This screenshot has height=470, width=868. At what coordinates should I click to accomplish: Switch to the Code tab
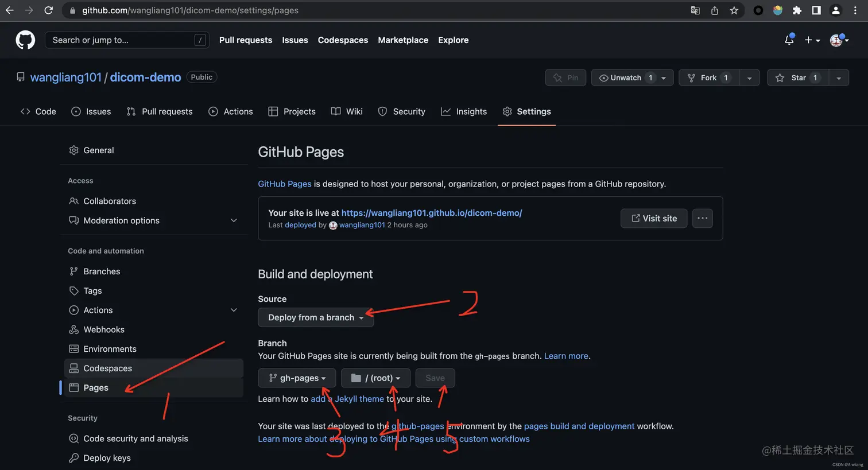pyautogui.click(x=38, y=111)
